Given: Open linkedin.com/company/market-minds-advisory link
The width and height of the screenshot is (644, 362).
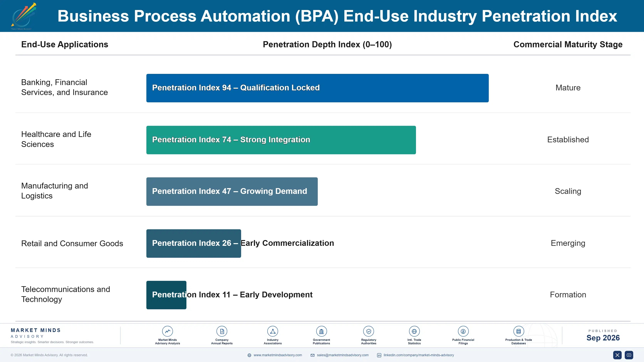Looking at the screenshot, I should 419,355.
